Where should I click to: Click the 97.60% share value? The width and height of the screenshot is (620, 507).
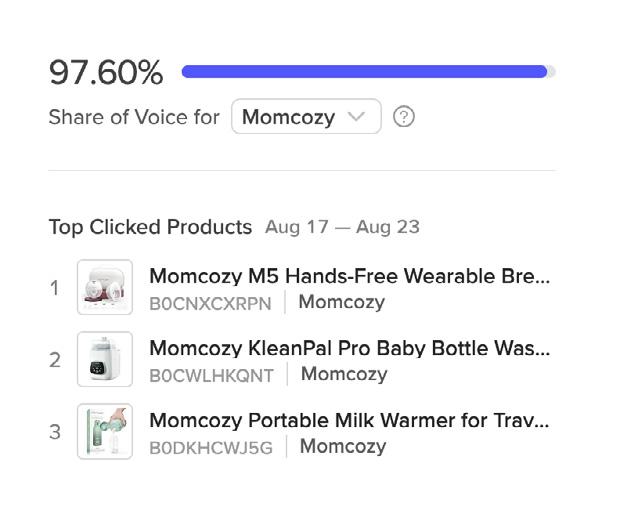106,72
